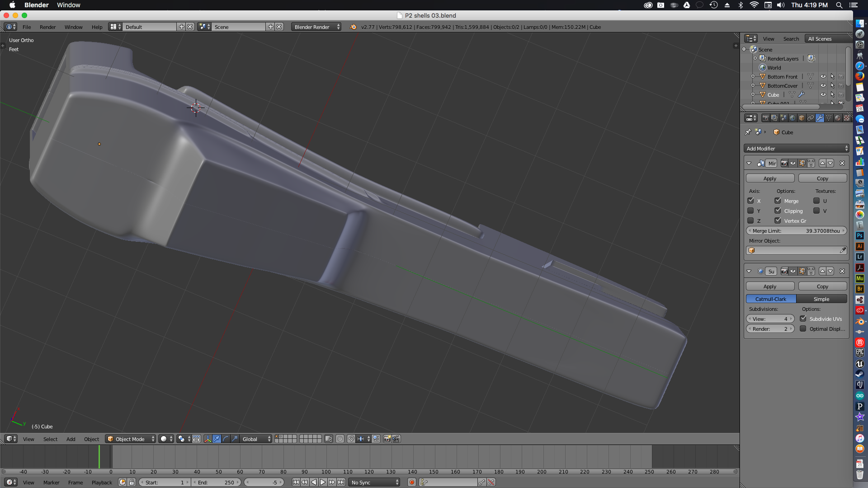This screenshot has width=868, height=488.
Task: Open the Modifiers wrench tab
Action: (820, 118)
